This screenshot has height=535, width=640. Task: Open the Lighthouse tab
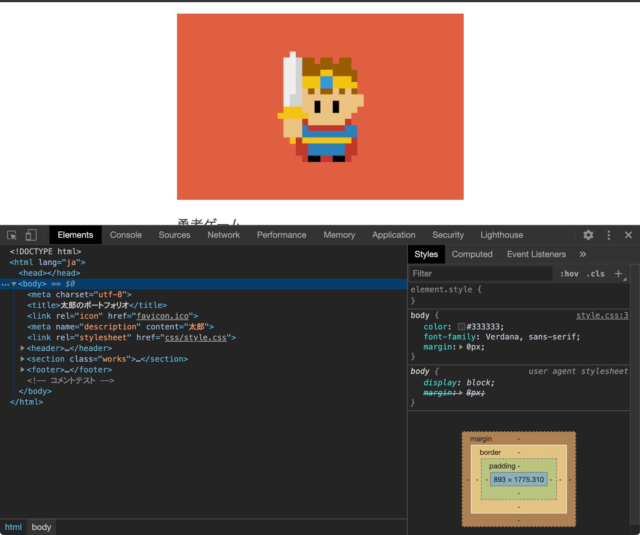pos(502,235)
